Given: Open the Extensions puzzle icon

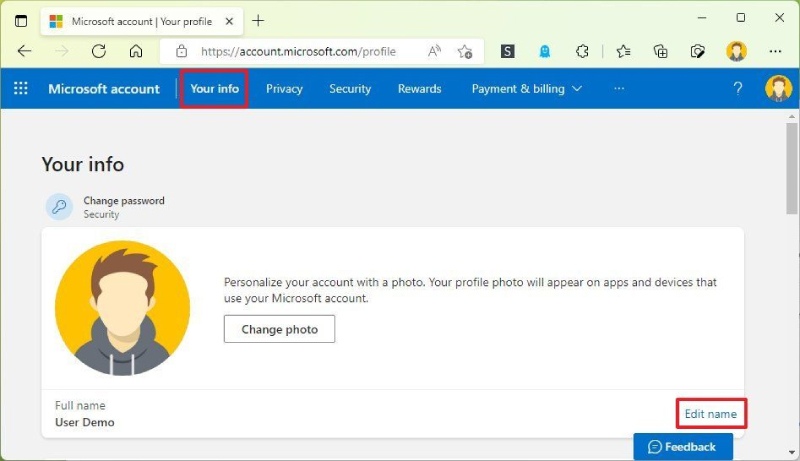Looking at the screenshot, I should (x=582, y=51).
